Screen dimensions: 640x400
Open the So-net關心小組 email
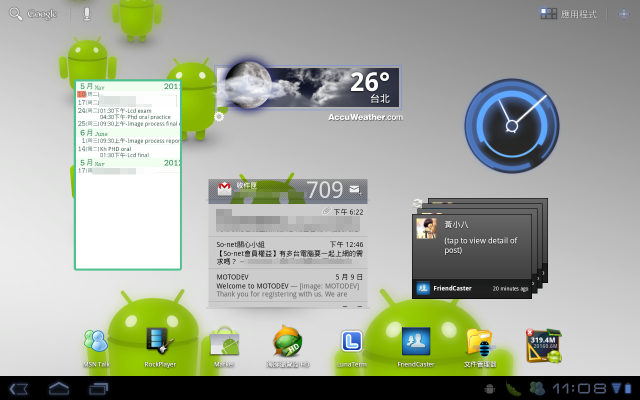[289, 253]
